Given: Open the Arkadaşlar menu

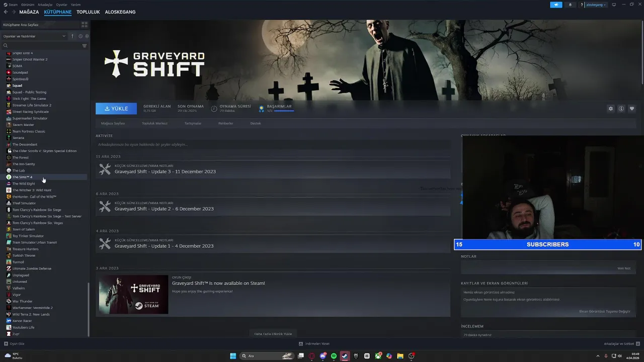Looking at the screenshot, I should click(x=45, y=5).
